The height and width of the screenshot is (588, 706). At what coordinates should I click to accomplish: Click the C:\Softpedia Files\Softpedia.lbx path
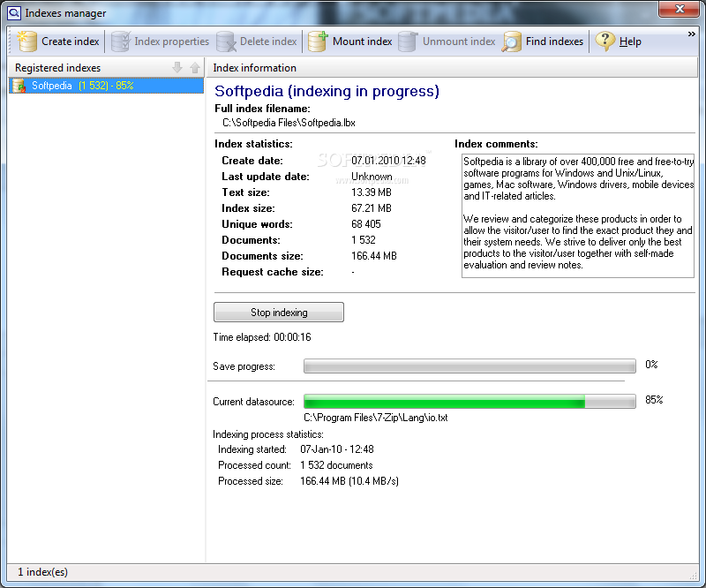(289, 123)
